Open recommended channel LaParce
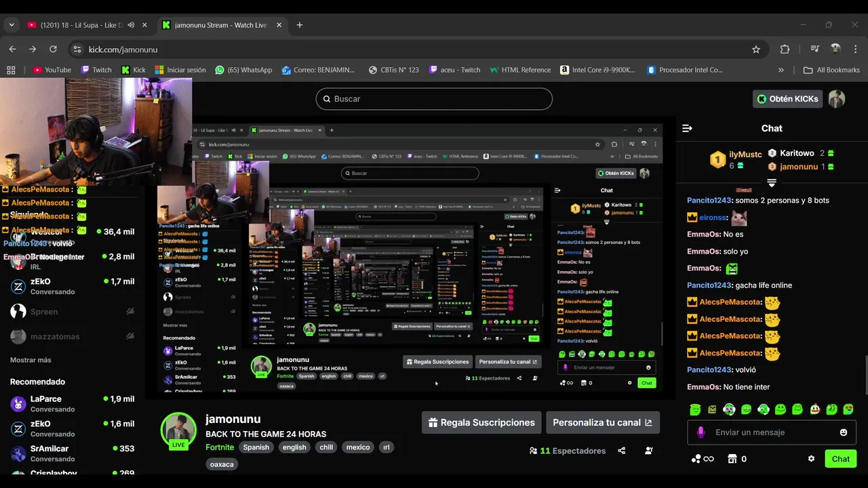Image resolution: width=868 pixels, height=488 pixels. (x=72, y=404)
